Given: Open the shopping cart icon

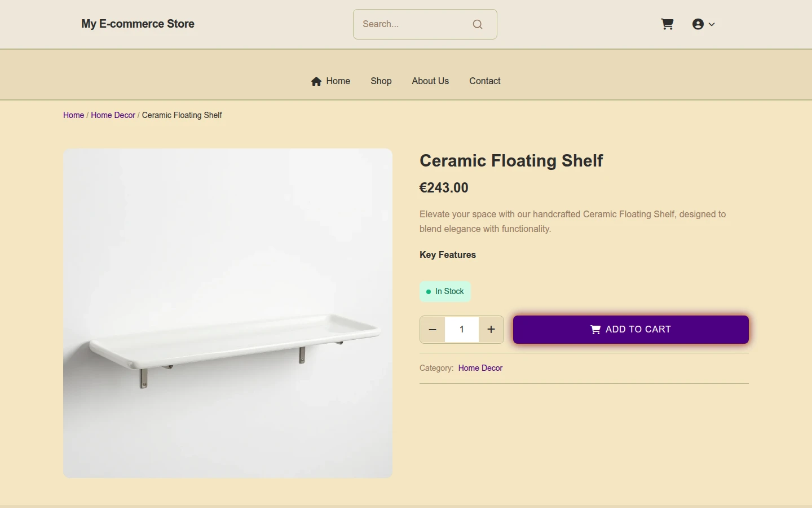Looking at the screenshot, I should tap(667, 24).
